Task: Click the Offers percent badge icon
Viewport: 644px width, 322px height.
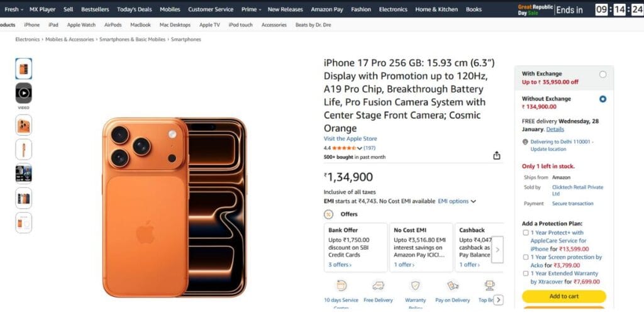Action: click(329, 214)
